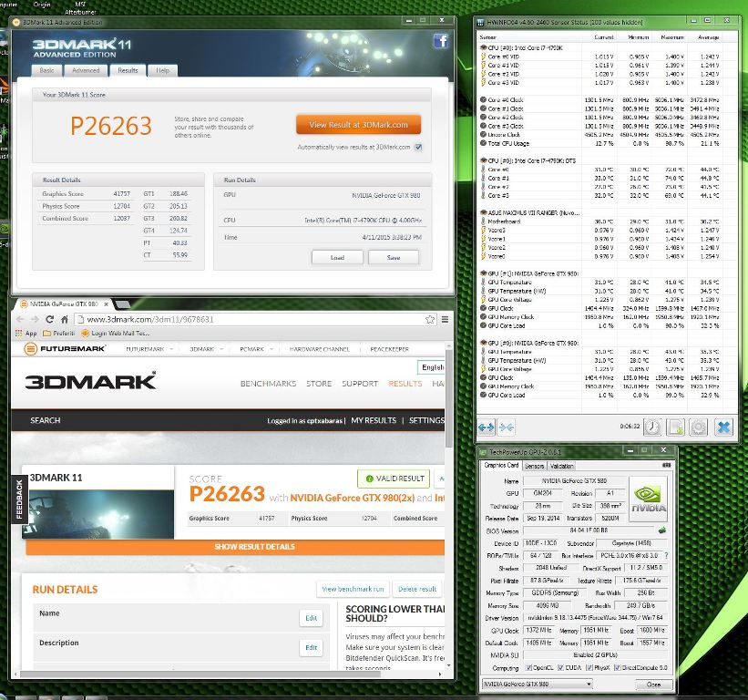The height and width of the screenshot is (700, 748).
Task: Click the GPU-Z screenshot camera icon
Action: (x=666, y=465)
